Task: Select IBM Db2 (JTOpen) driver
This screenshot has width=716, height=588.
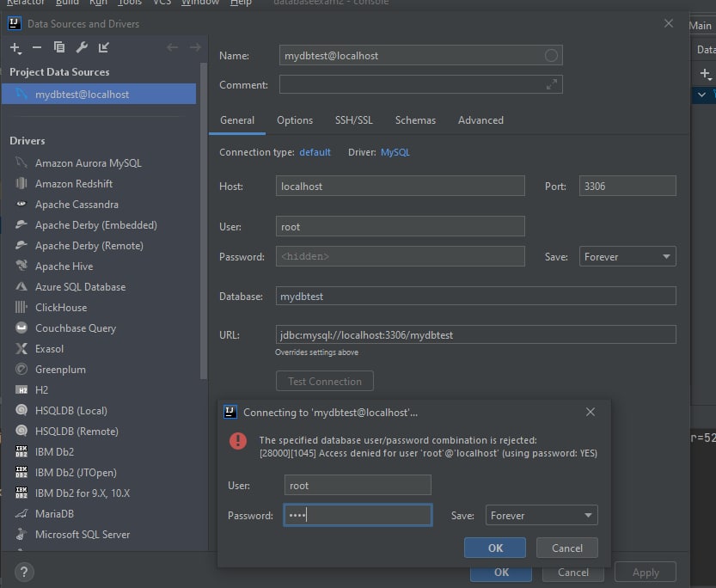Action: click(x=76, y=473)
